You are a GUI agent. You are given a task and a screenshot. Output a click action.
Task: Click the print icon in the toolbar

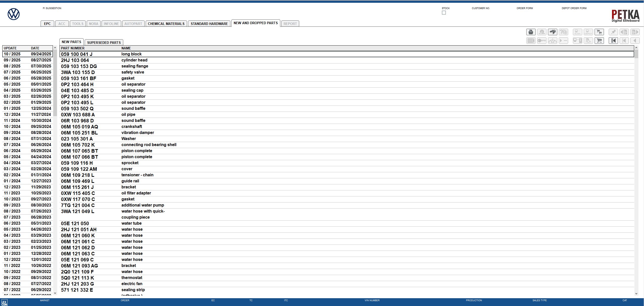click(531, 32)
